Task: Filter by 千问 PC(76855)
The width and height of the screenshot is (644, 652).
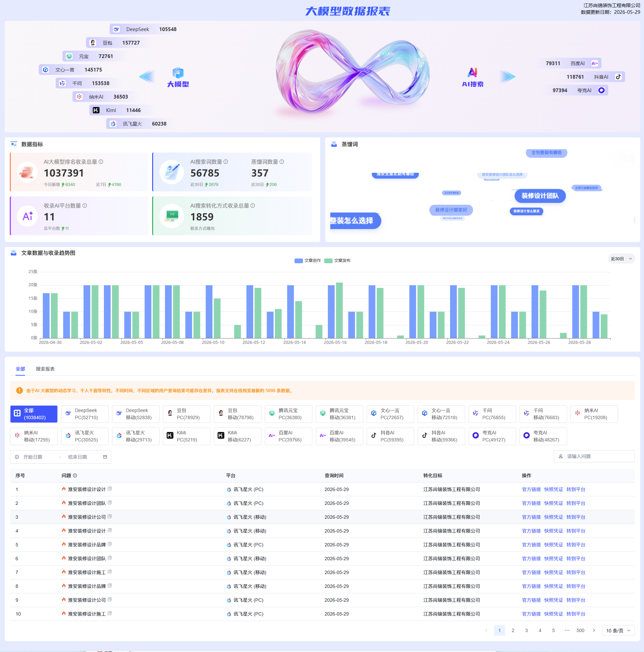Action: pyautogui.click(x=492, y=414)
